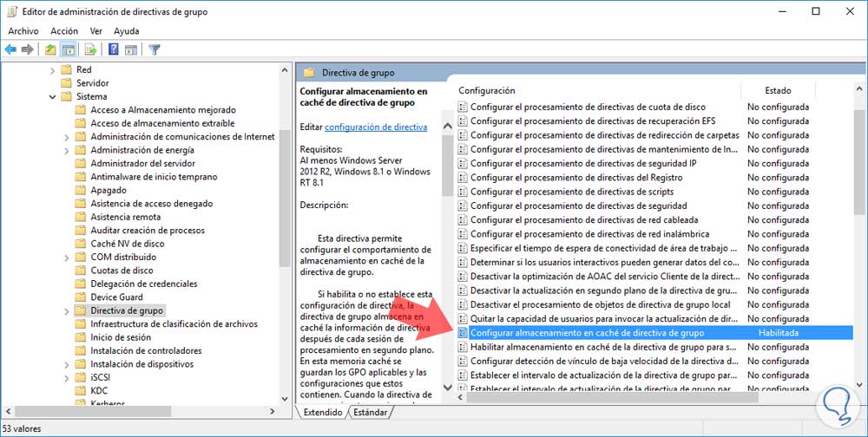Click the tree pane scroll-right arrow
The image size is (868, 437).
[x=273, y=412]
